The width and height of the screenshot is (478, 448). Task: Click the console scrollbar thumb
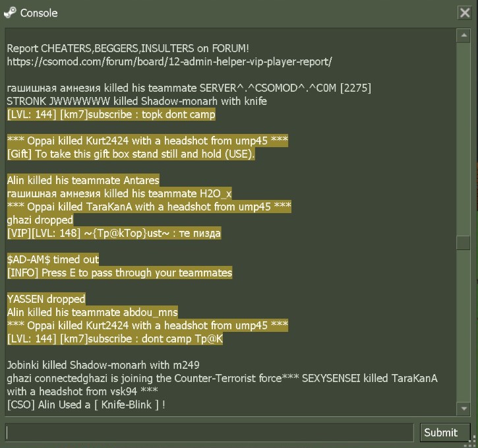(463, 242)
